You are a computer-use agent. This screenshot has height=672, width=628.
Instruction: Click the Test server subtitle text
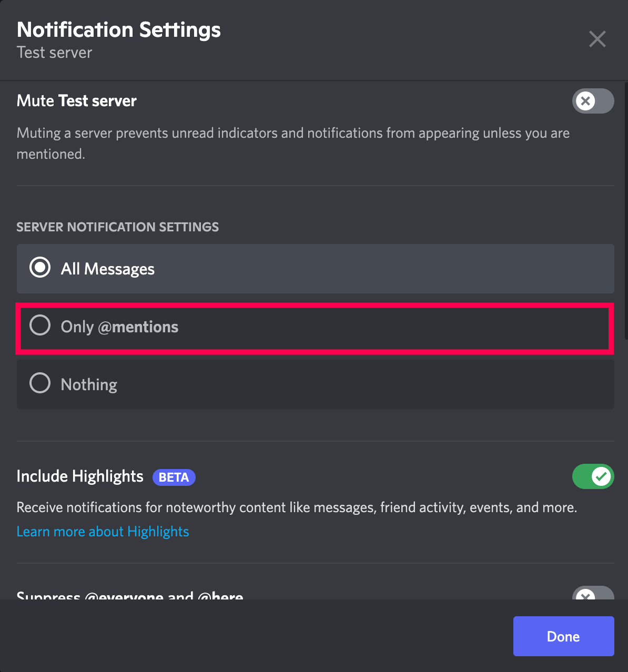(x=54, y=53)
